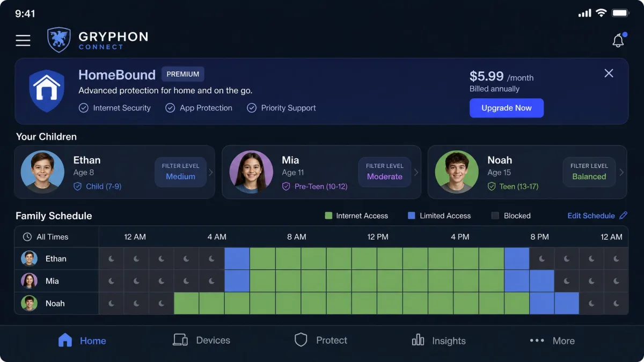Click the '$5.99 /month' price text
Image resolution: width=644 pixels, height=362 pixels.
pyautogui.click(x=501, y=76)
